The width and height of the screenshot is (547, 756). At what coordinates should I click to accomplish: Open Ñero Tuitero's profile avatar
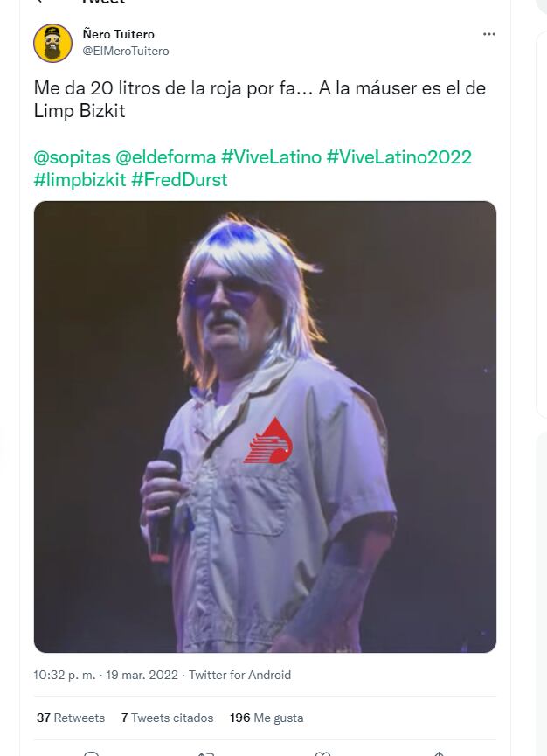(52, 43)
